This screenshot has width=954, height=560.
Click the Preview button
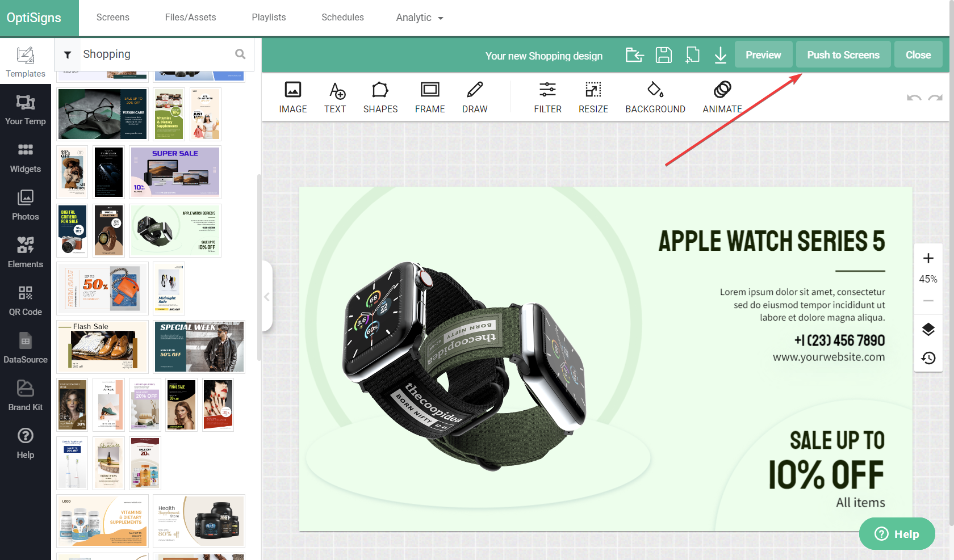(x=763, y=55)
